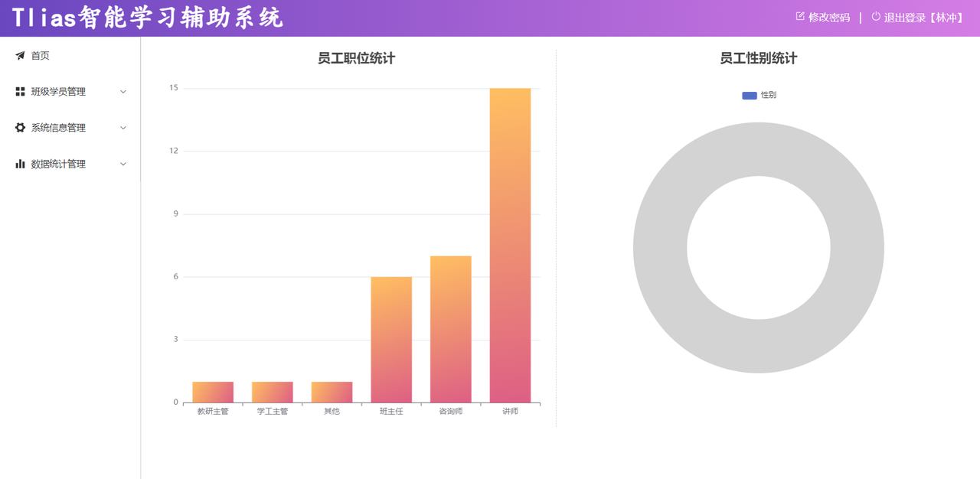Expand the 班级学员管理 chevron arrow
This screenshot has height=479, width=980.
(123, 92)
